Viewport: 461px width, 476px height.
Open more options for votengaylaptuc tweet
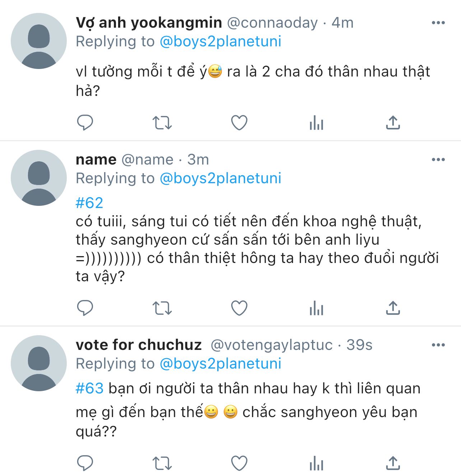coord(438,345)
